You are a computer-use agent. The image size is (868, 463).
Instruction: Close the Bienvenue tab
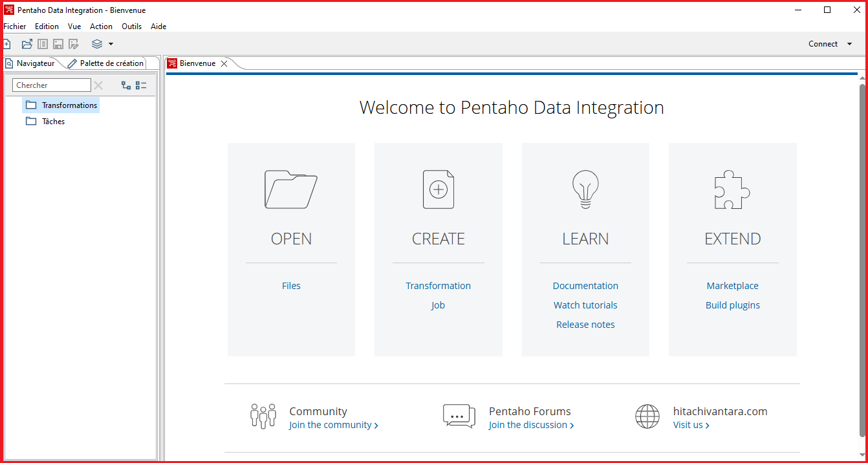pos(224,63)
